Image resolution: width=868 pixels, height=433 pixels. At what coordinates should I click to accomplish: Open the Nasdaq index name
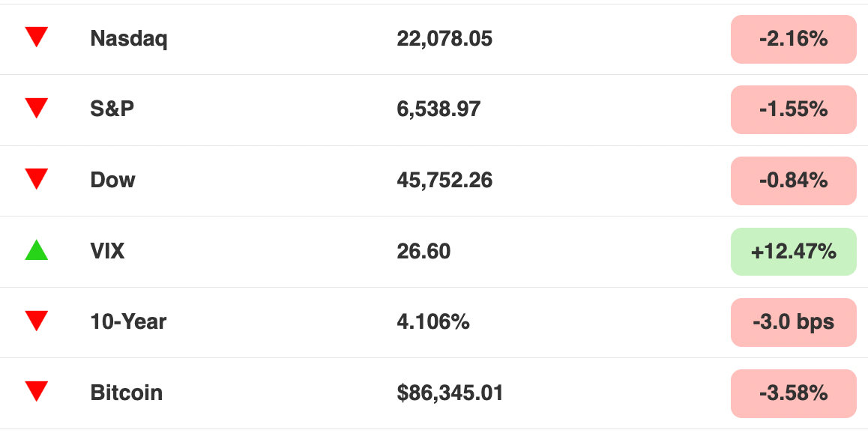point(128,39)
